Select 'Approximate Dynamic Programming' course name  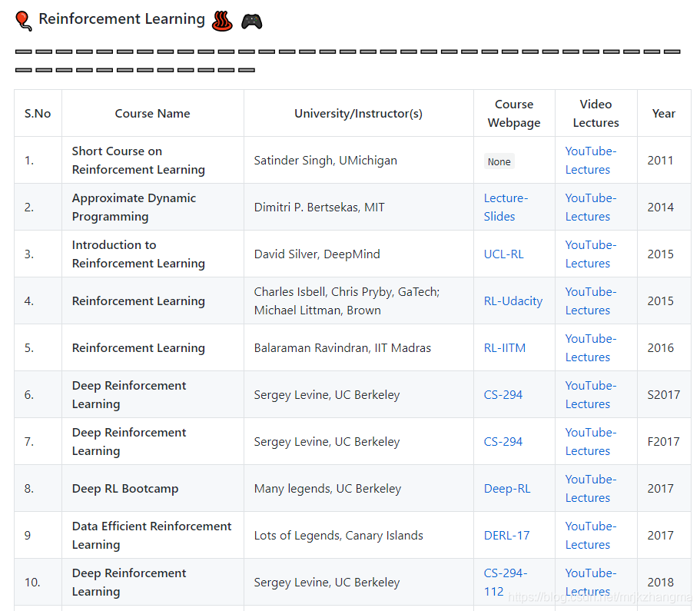pos(134,208)
